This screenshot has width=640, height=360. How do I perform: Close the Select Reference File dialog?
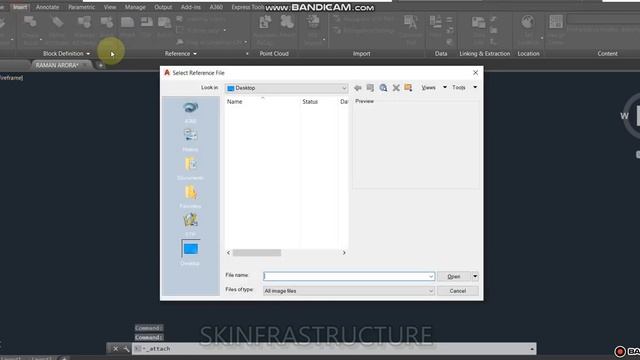pyautogui.click(x=476, y=73)
